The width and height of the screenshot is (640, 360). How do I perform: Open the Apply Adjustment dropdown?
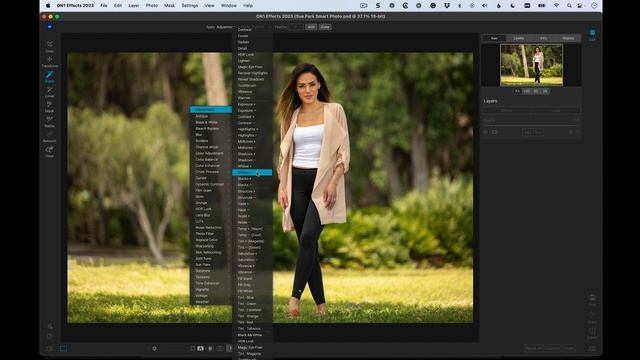(x=224, y=27)
